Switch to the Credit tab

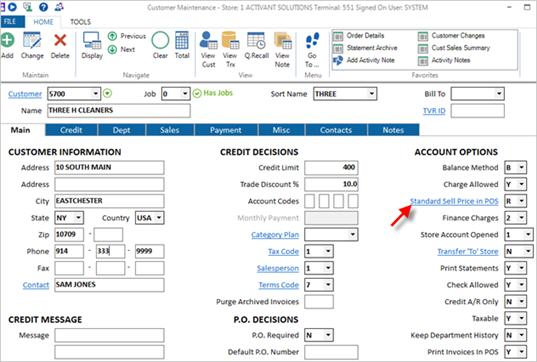click(71, 130)
